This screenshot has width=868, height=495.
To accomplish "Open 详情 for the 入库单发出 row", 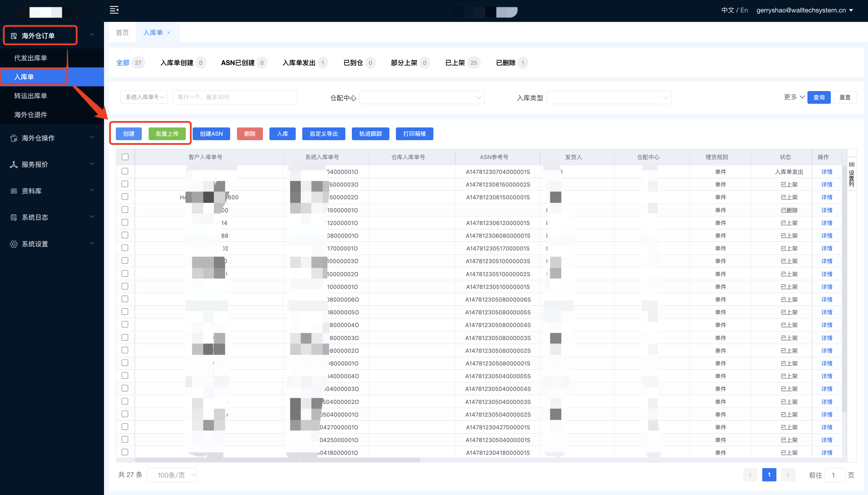I will [827, 172].
